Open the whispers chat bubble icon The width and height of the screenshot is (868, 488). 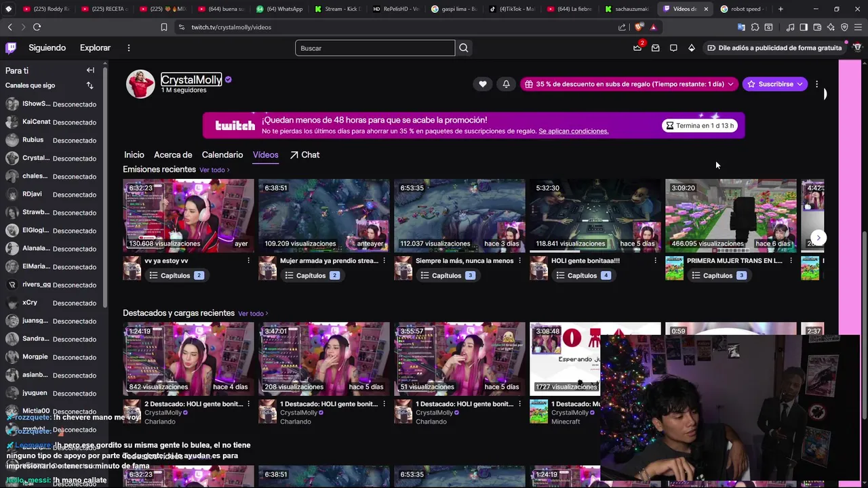pos(673,47)
